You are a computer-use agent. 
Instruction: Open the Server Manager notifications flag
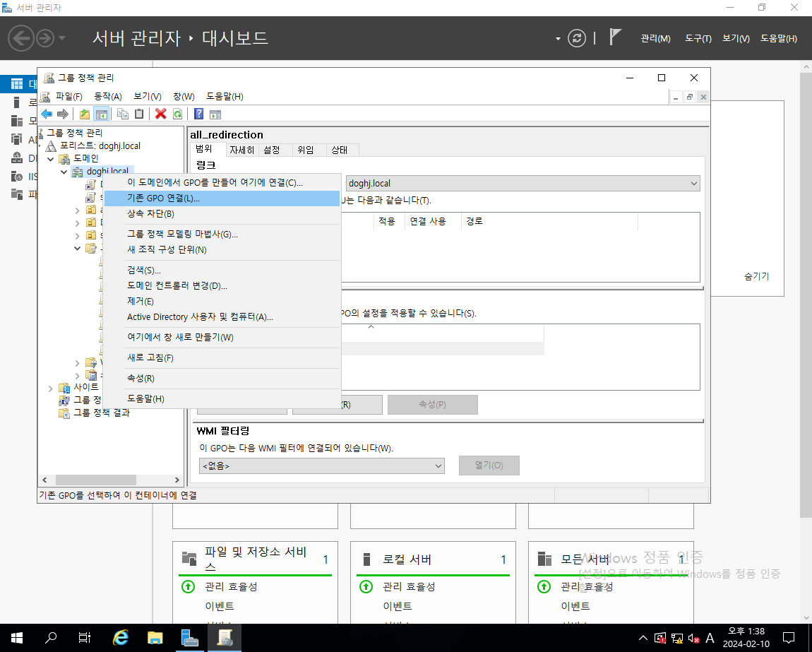coord(615,37)
